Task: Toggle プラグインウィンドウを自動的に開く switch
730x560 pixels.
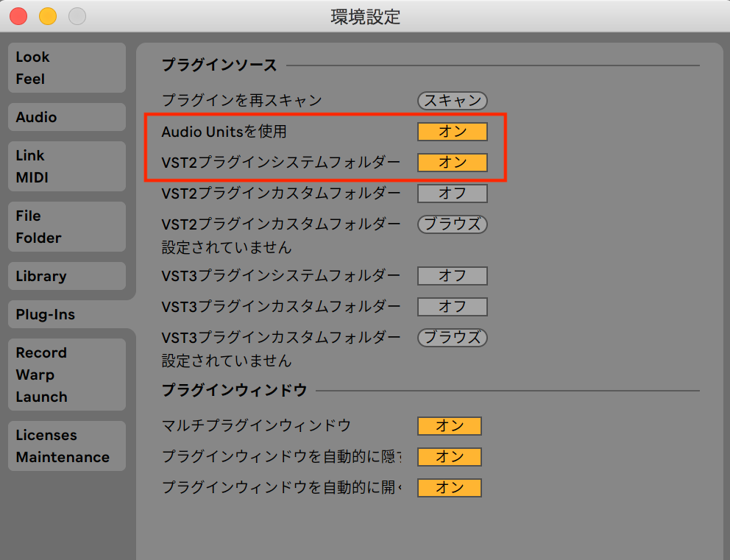Action: click(450, 488)
